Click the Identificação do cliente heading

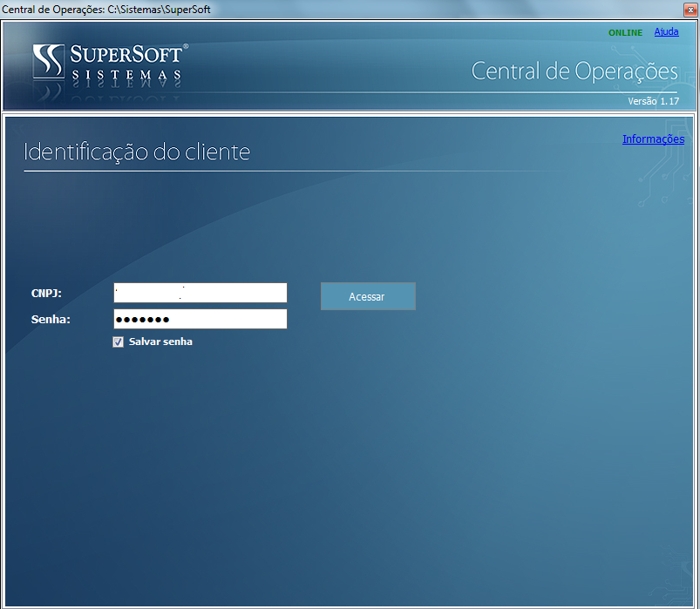tap(137, 152)
